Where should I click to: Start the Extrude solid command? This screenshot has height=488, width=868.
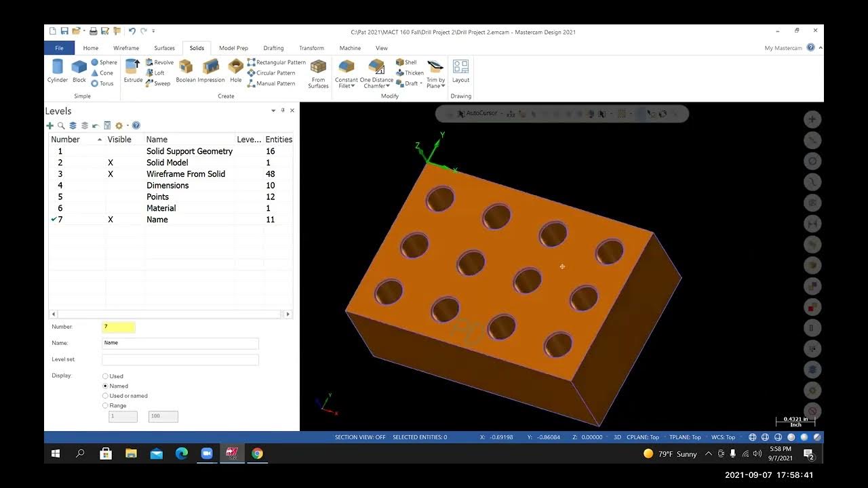click(133, 70)
